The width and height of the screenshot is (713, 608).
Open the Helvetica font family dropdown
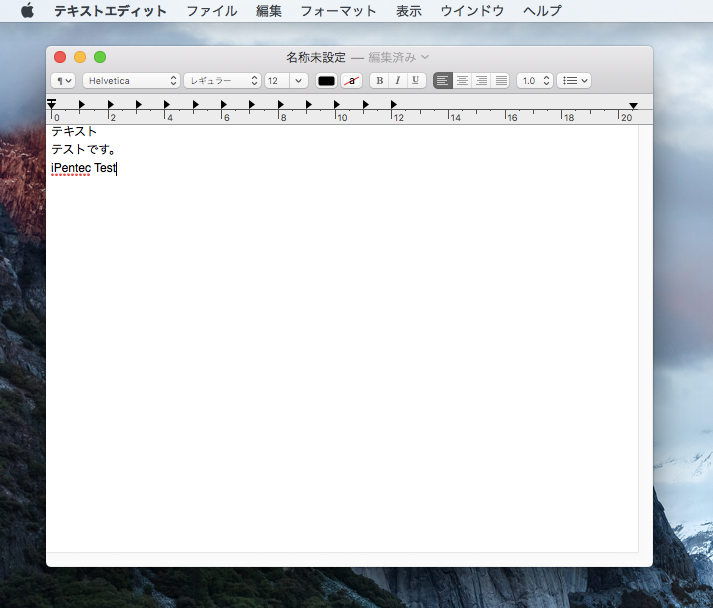tap(131, 80)
